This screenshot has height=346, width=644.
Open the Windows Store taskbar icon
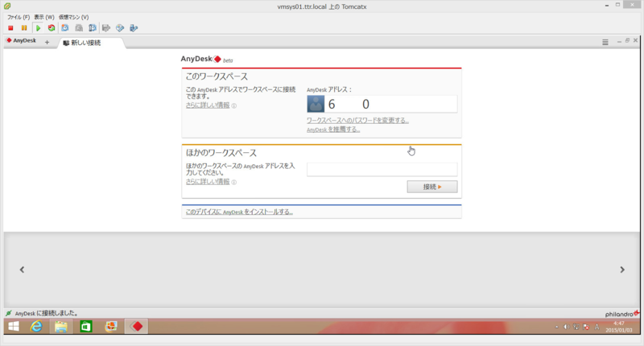tap(86, 327)
